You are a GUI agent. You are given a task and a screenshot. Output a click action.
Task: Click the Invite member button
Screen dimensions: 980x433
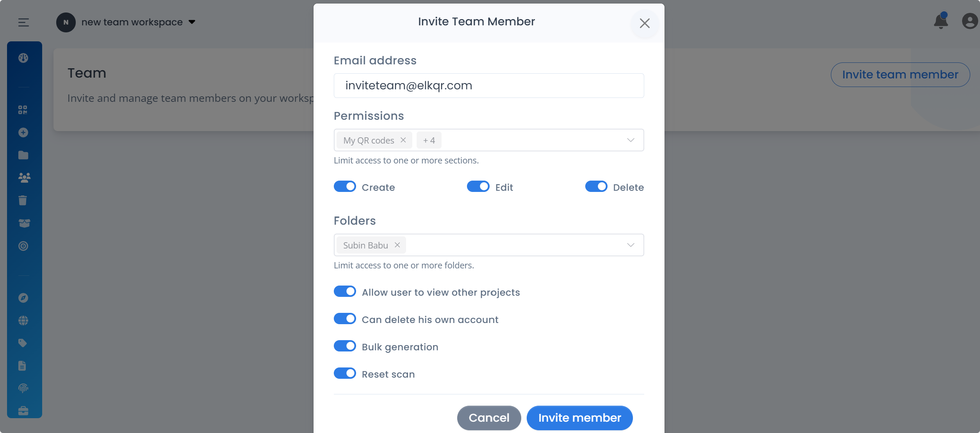[579, 418]
